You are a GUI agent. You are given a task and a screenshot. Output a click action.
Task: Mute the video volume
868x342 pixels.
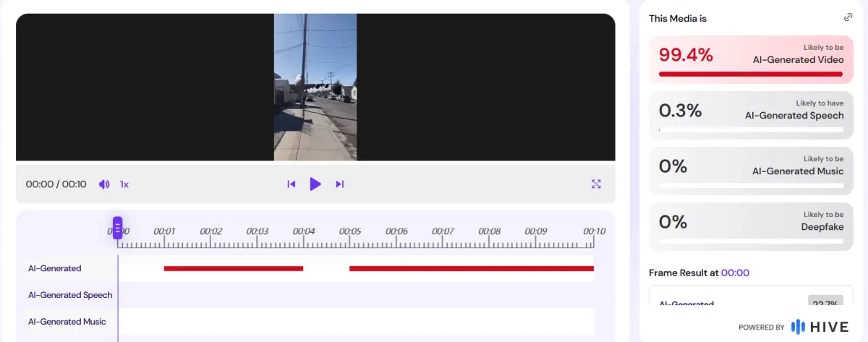point(104,184)
